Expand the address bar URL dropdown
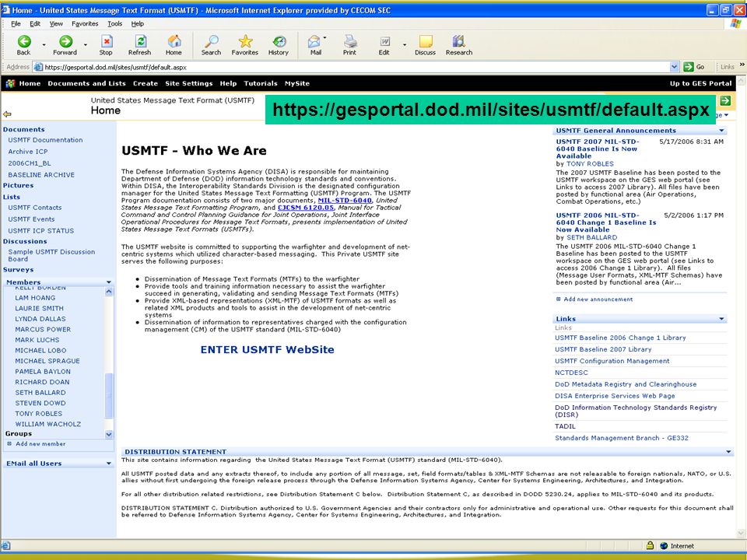This screenshot has width=747, height=560. coord(674,67)
